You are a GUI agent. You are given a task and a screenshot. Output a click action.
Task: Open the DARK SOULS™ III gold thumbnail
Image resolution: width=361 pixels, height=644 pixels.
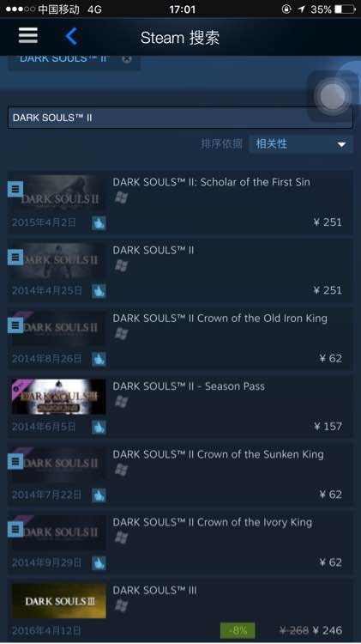pos(58,601)
